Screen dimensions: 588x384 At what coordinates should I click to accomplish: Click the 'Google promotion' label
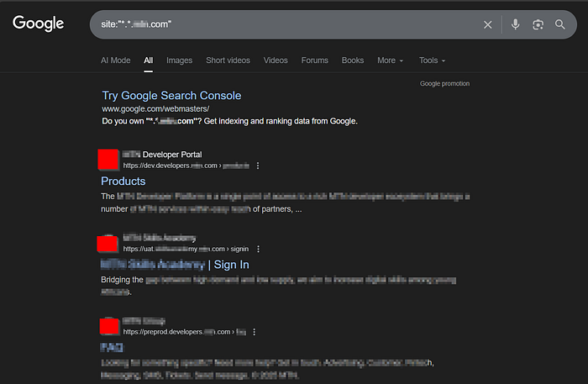click(444, 84)
